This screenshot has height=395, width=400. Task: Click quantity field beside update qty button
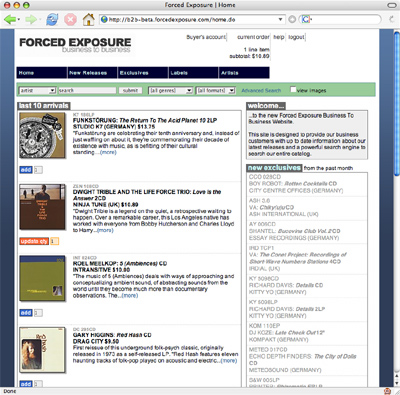point(55,241)
